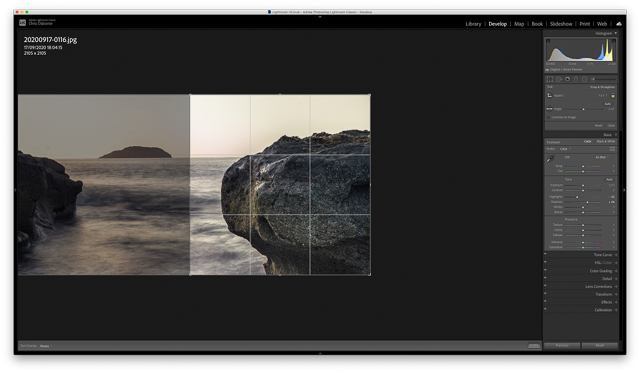Viewport: 640px width, 373px height.
Task: Enable the Constrain to Image checkbox
Action: [549, 118]
